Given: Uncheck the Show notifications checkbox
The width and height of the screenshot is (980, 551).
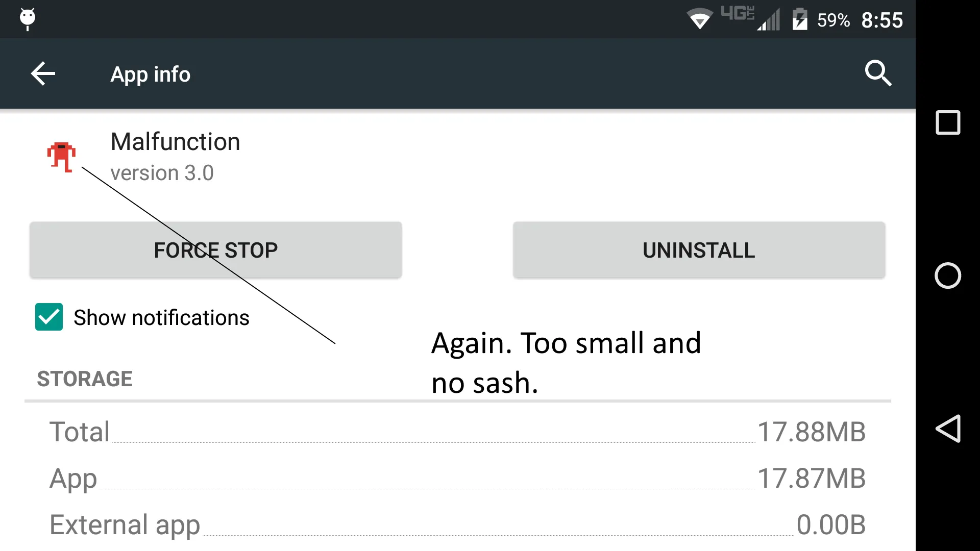Looking at the screenshot, I should tap(49, 317).
